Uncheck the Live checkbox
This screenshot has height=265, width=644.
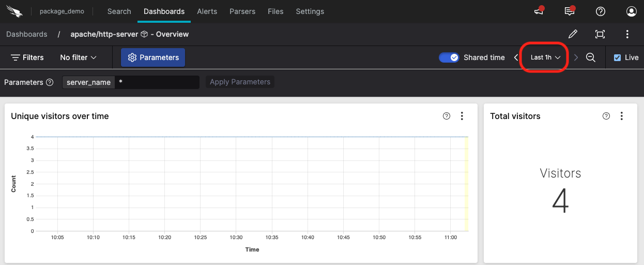tap(617, 57)
